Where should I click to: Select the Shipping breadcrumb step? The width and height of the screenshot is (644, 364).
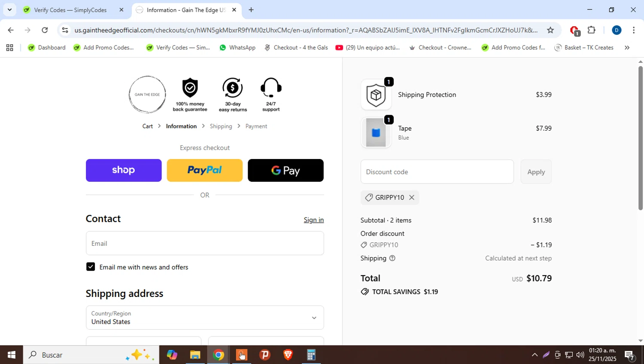pos(221,126)
